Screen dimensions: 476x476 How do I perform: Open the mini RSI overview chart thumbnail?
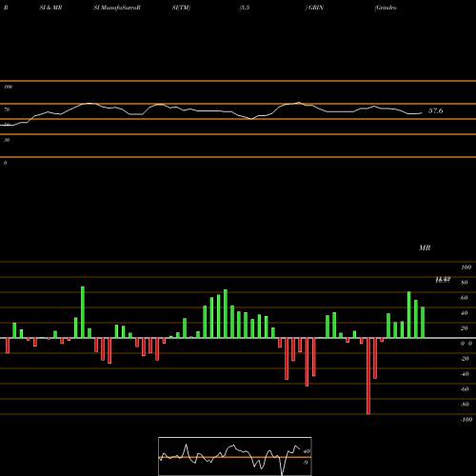click(235, 456)
